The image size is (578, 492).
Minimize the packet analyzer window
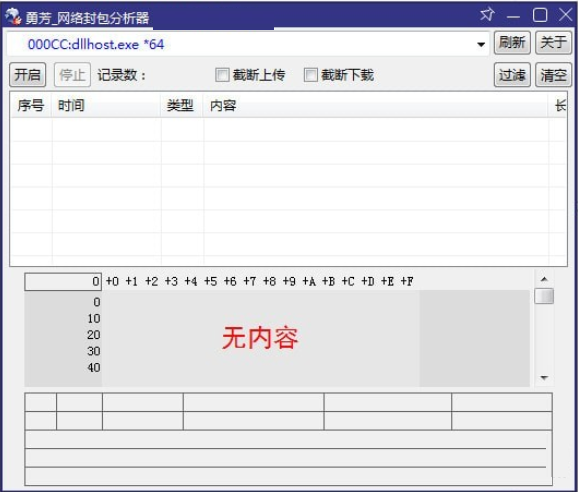pos(513,16)
